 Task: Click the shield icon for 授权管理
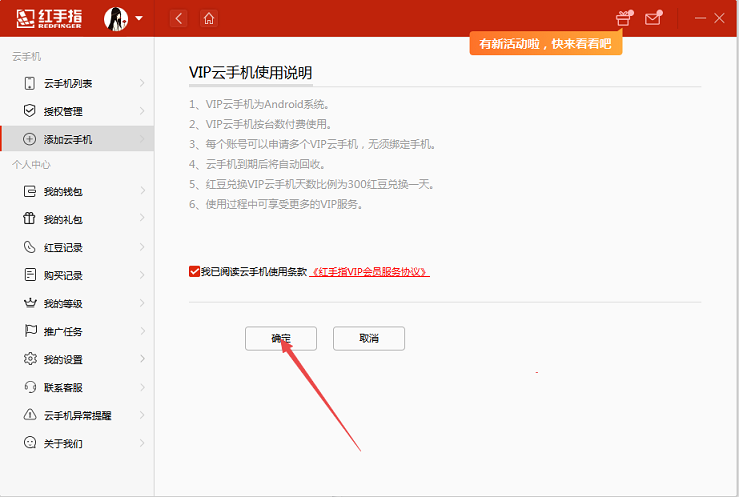click(x=29, y=111)
